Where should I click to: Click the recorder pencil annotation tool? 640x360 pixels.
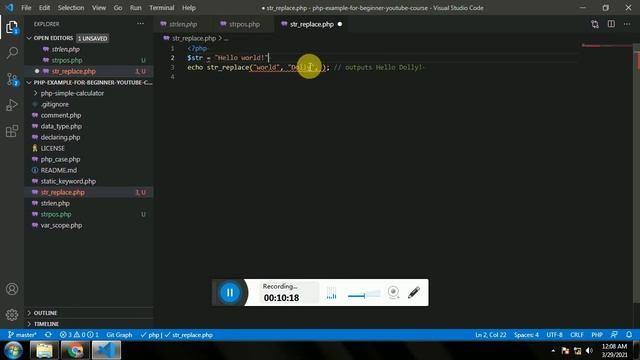tap(414, 292)
